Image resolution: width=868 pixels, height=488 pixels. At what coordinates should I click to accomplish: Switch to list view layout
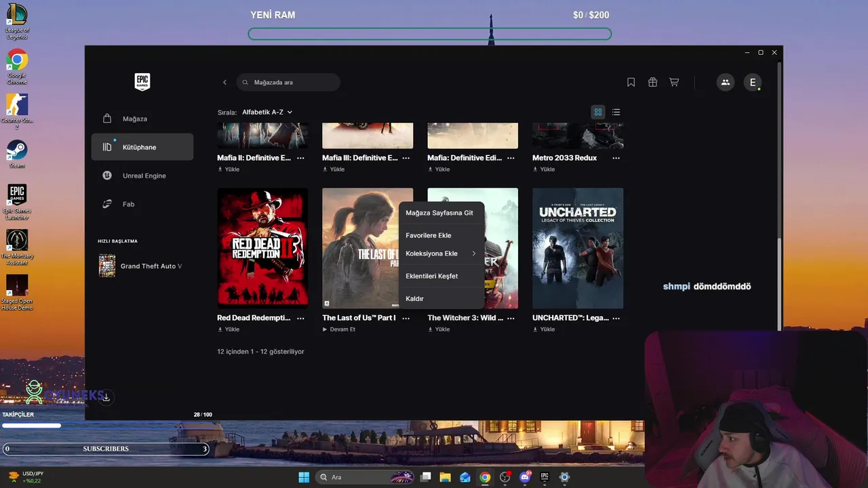616,112
